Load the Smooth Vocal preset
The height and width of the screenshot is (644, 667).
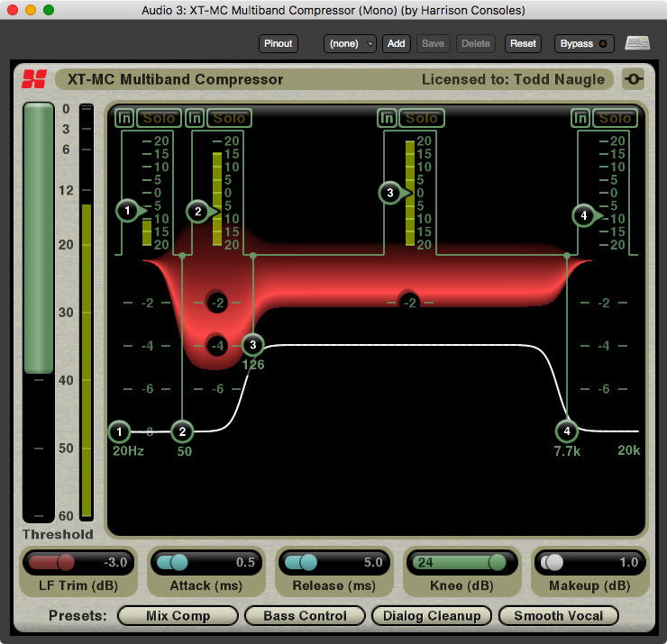click(x=559, y=615)
